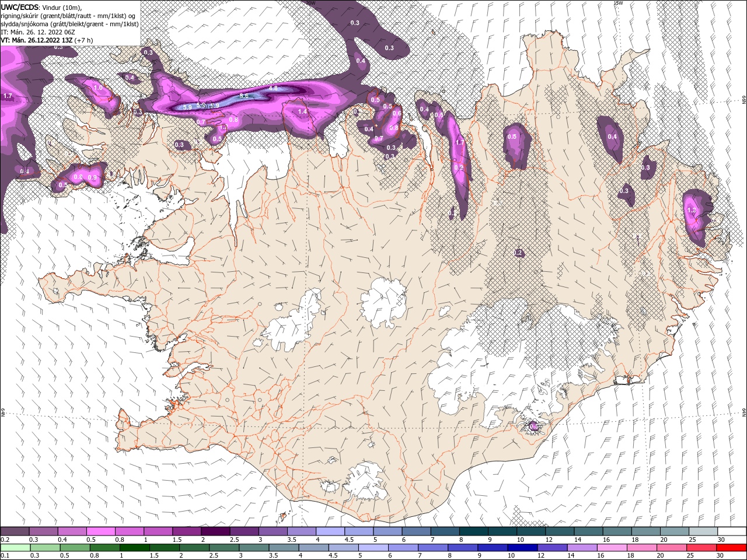Screen dimensions: 747x560
Task: Choose the bright red 30 swatch in green-red legend
Action: coord(731,548)
